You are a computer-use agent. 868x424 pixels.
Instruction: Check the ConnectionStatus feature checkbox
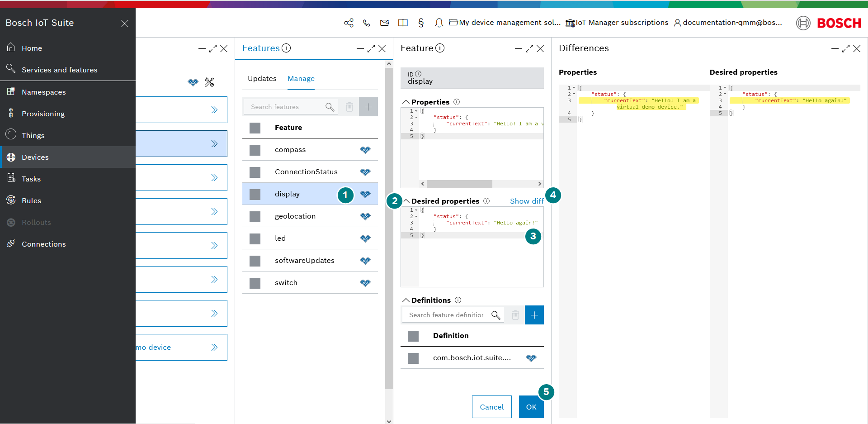255,172
